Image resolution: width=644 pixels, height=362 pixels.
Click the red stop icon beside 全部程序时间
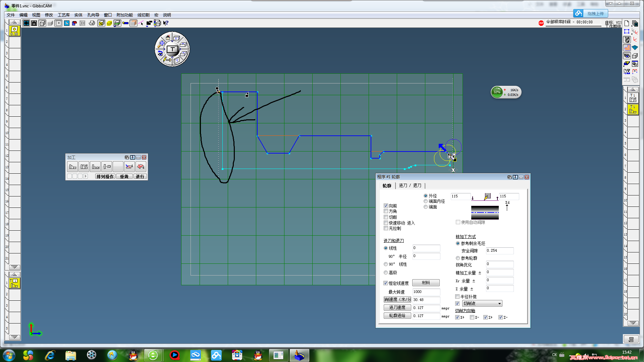click(x=541, y=23)
